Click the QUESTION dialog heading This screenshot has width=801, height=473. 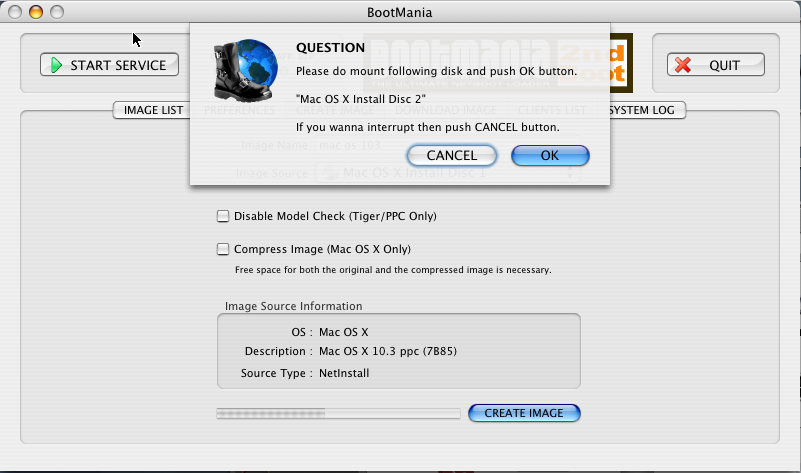tap(331, 48)
